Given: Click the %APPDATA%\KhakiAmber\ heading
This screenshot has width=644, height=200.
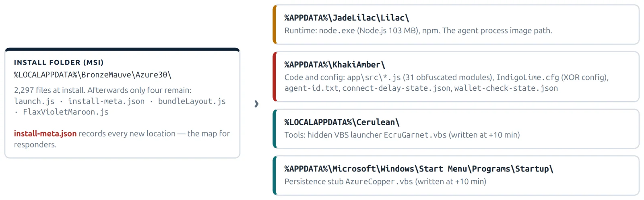Looking at the screenshot, I should [x=334, y=65].
